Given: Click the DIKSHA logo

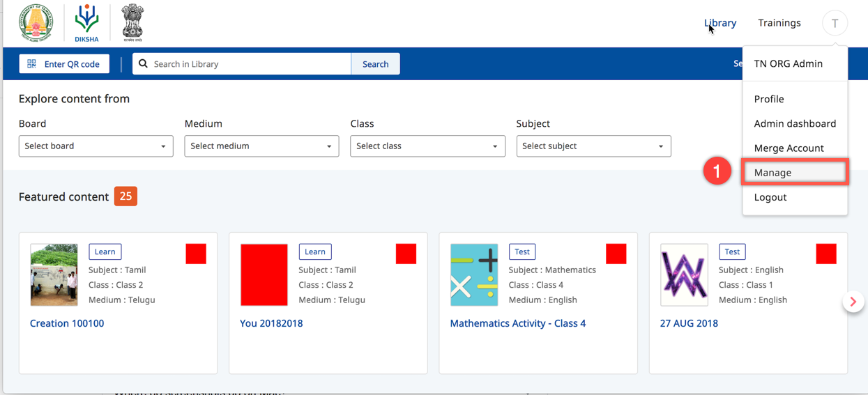Looking at the screenshot, I should tap(87, 22).
